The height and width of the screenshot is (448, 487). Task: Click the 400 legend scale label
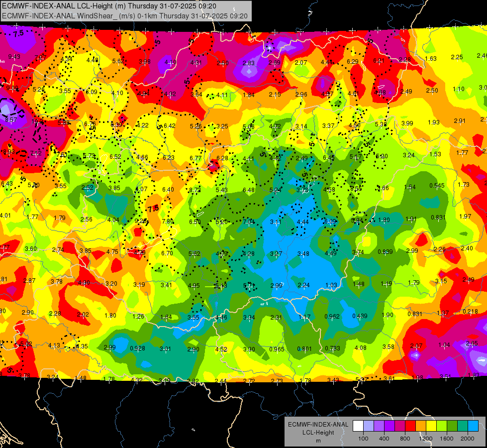point(384,439)
